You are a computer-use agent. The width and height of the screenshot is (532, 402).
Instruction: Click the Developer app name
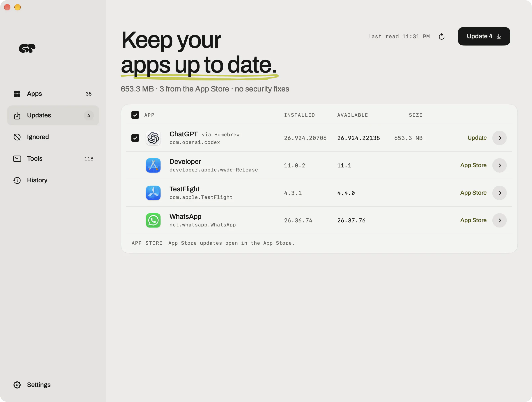[185, 162]
